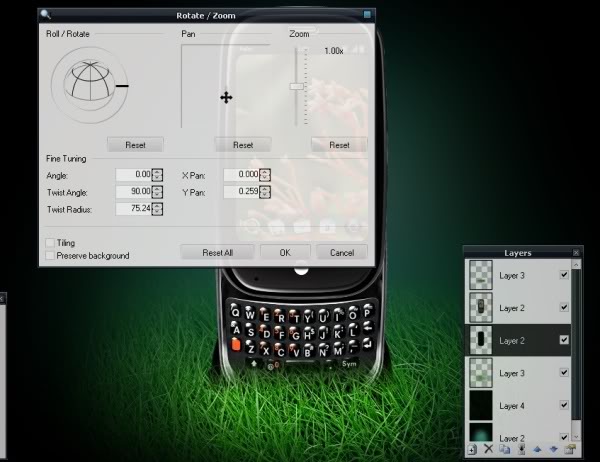Confirm with the OK button

(285, 253)
